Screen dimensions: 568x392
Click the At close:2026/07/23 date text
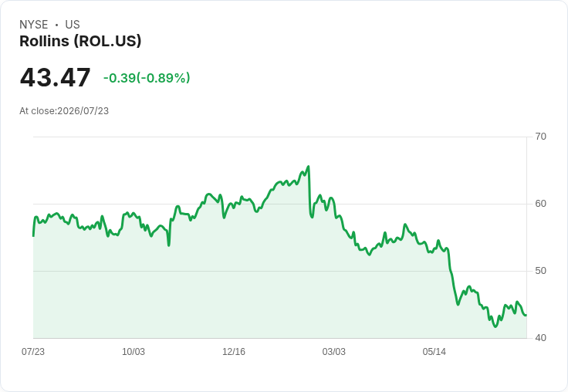64,111
